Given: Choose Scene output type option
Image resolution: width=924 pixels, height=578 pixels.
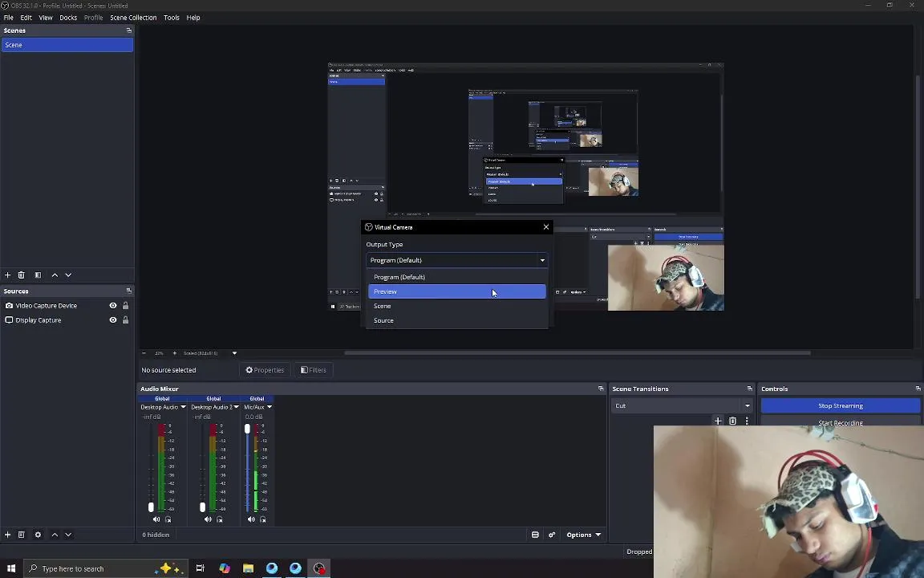Looking at the screenshot, I should [x=456, y=306].
